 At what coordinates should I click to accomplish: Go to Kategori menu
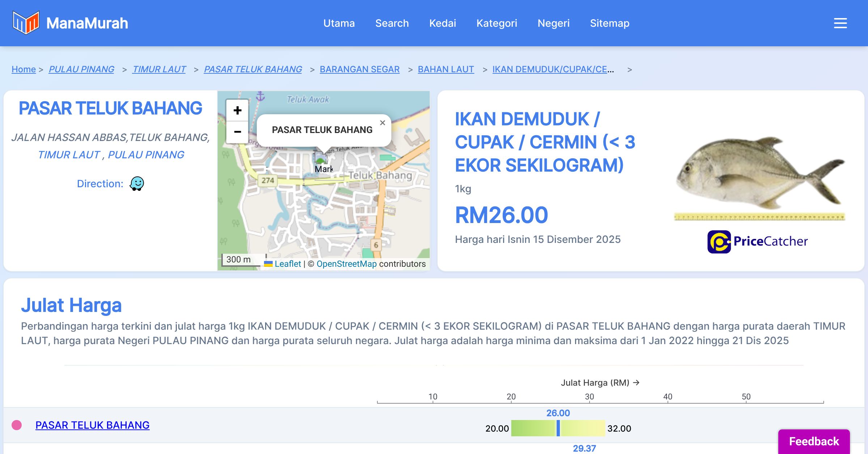(x=497, y=23)
